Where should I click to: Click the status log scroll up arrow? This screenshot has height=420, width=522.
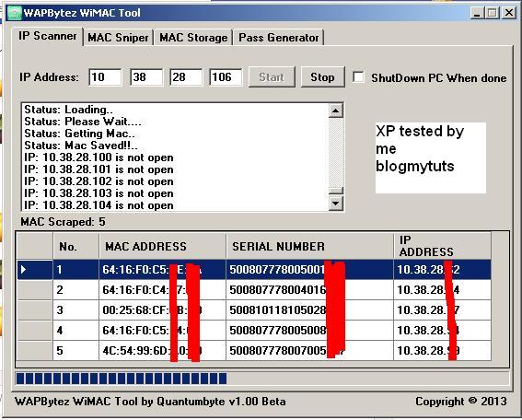[x=335, y=111]
